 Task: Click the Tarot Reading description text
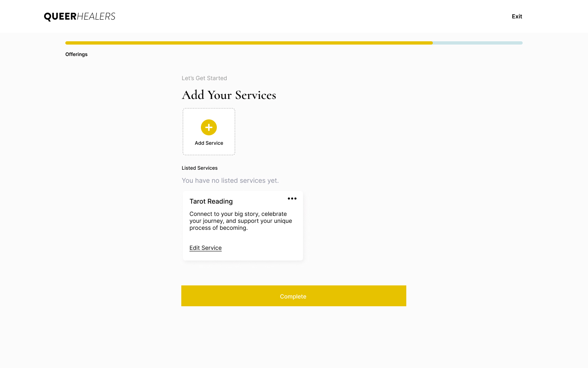click(241, 221)
